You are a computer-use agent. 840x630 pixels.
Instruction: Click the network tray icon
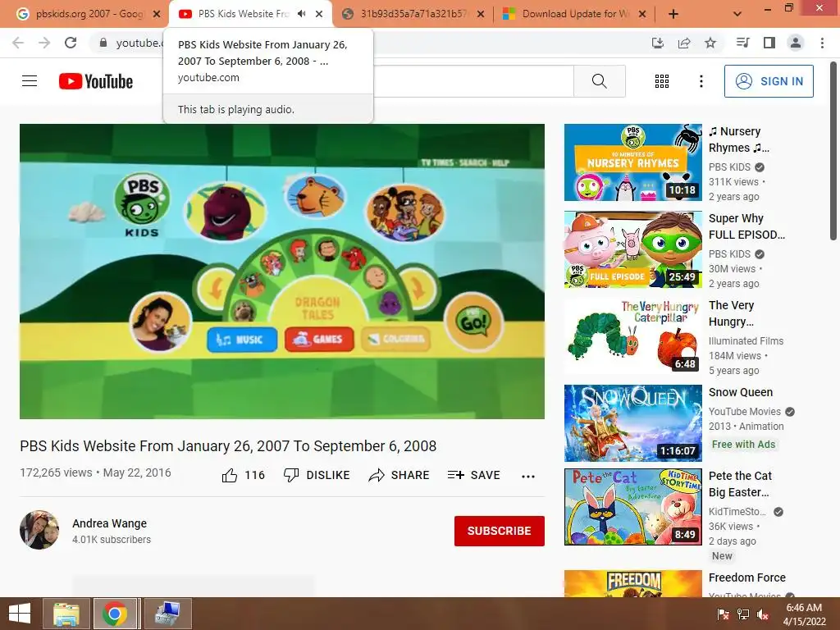[743, 614]
